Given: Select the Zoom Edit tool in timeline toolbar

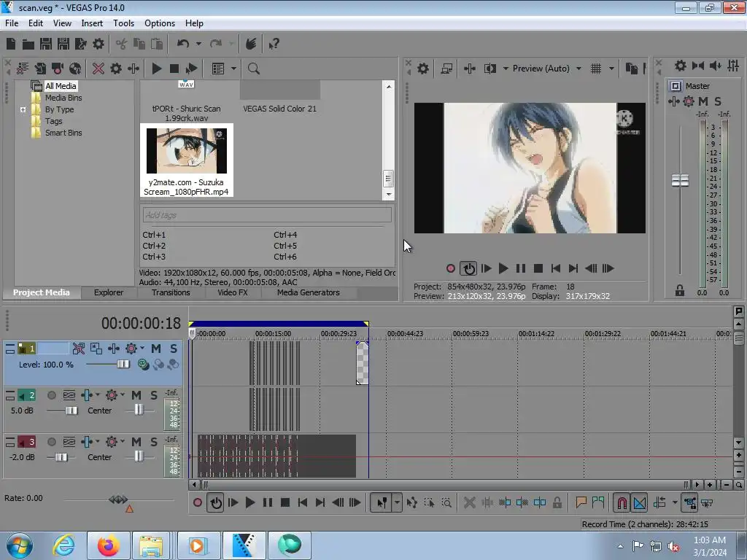Looking at the screenshot, I should pos(446,503).
